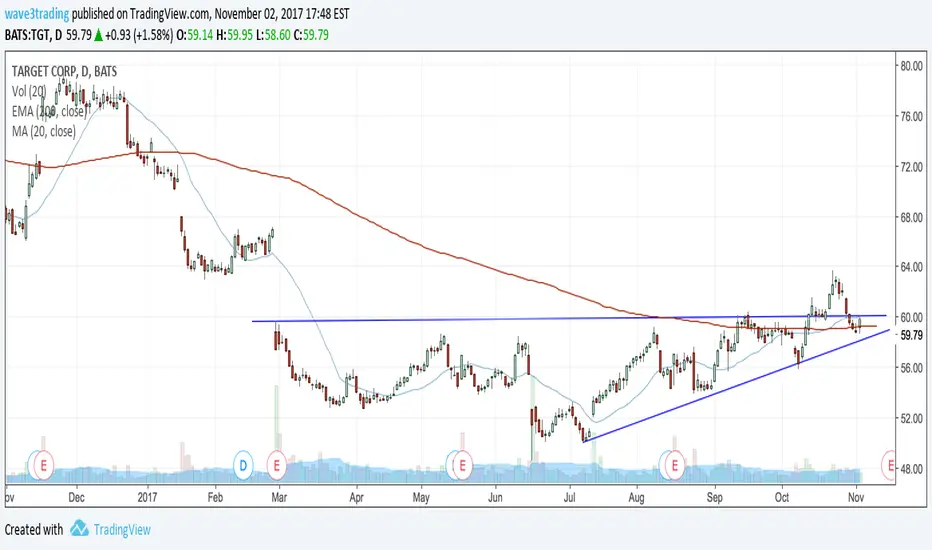Click the Feb label on time axis
Image resolution: width=932 pixels, height=550 pixels.
tap(215, 498)
